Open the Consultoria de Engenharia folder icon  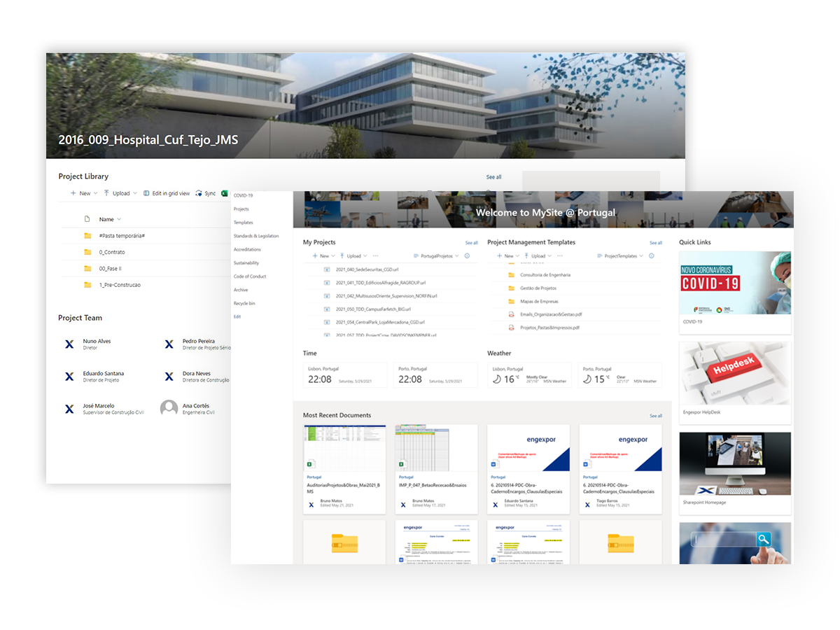coord(512,275)
